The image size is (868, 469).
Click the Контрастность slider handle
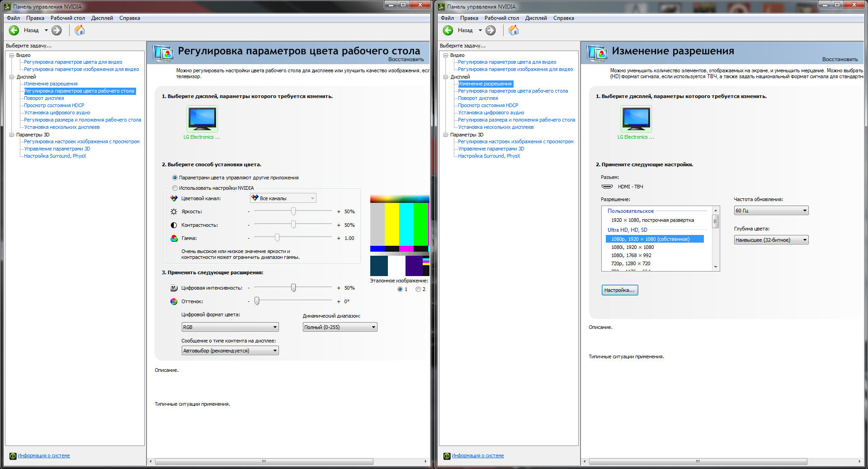pos(293,225)
